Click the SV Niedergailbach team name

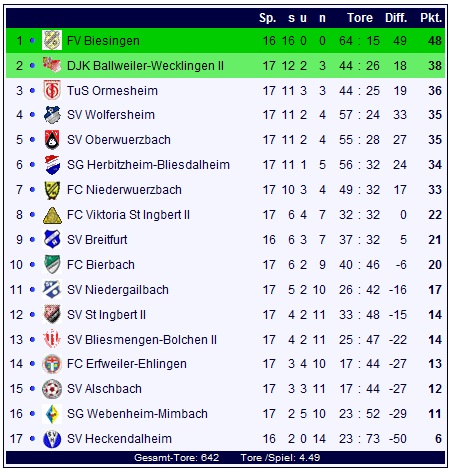click(118, 290)
